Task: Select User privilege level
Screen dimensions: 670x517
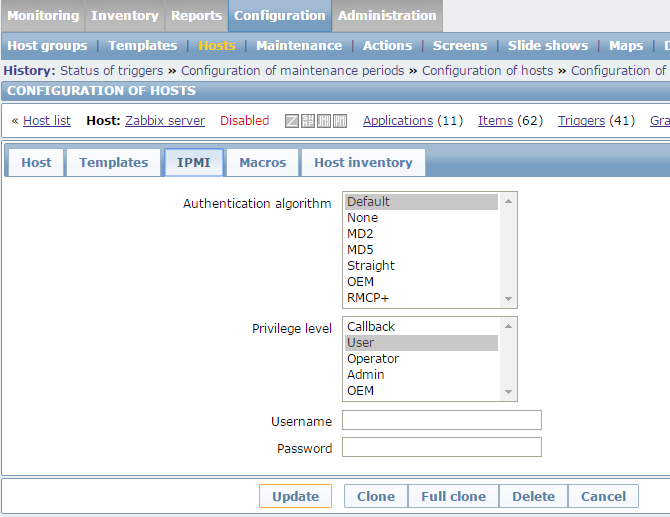Action: pos(421,343)
